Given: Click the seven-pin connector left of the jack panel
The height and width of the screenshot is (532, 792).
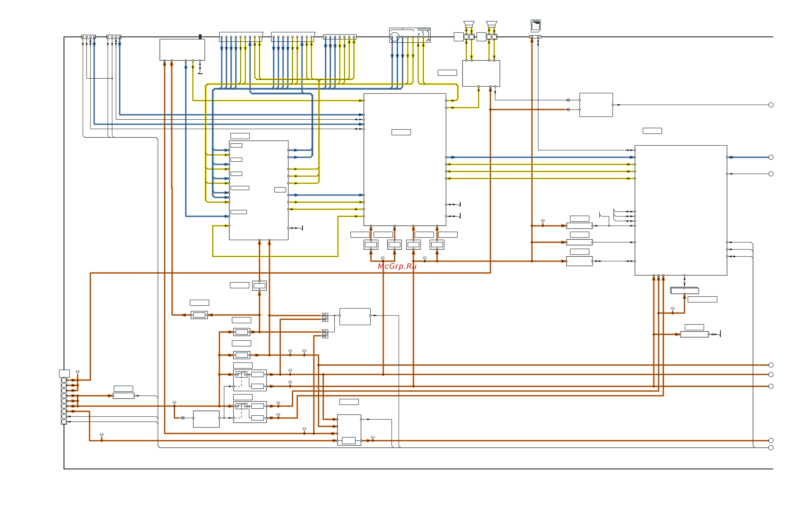Looking at the screenshot, I should click(x=340, y=37).
